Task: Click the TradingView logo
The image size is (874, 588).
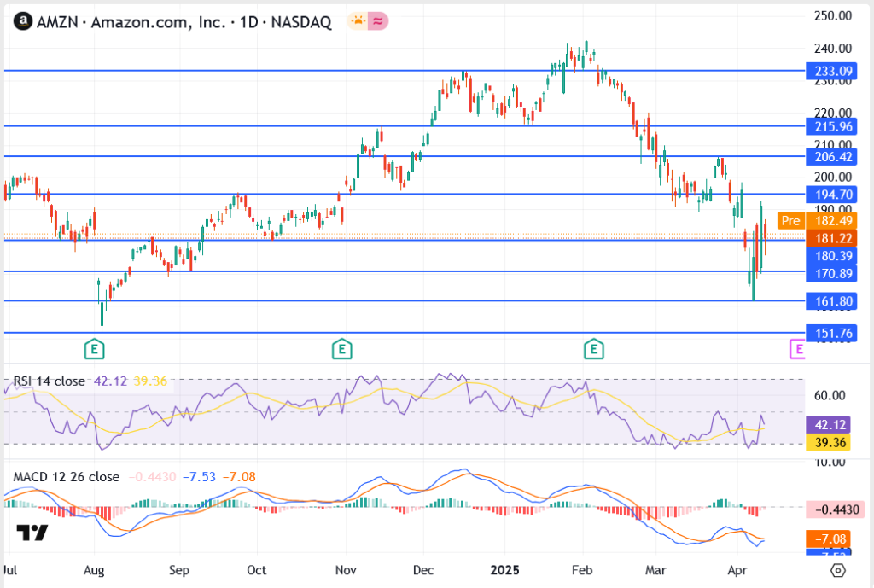Action: coord(33,533)
